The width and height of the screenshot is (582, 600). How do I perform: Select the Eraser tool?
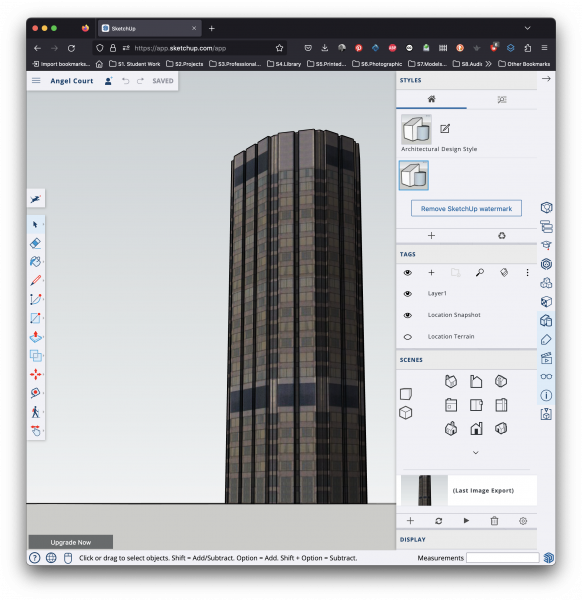[36, 243]
